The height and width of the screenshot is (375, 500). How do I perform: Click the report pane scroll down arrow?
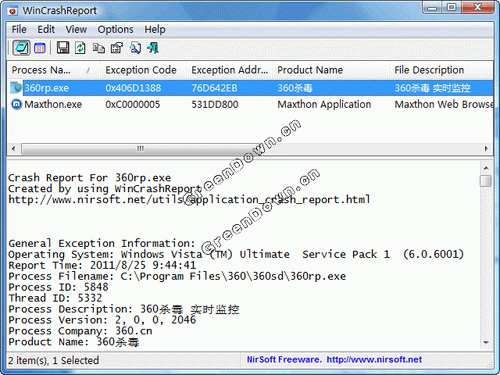coord(486,342)
